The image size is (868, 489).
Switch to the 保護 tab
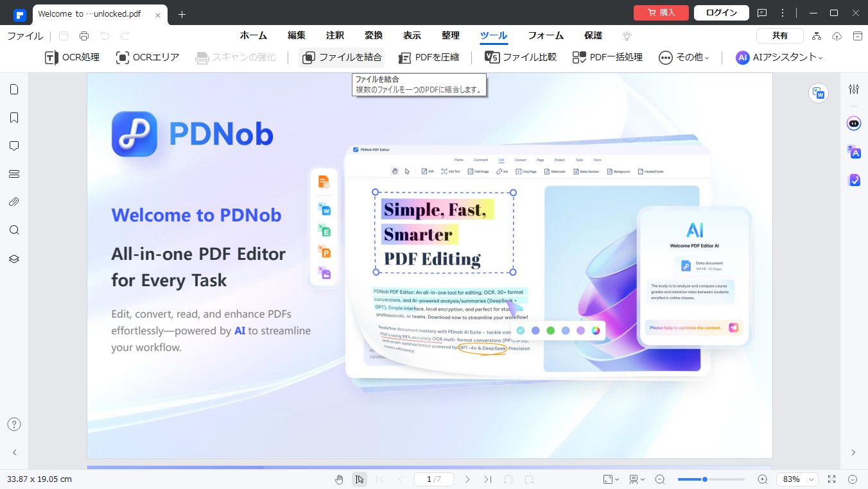(593, 36)
